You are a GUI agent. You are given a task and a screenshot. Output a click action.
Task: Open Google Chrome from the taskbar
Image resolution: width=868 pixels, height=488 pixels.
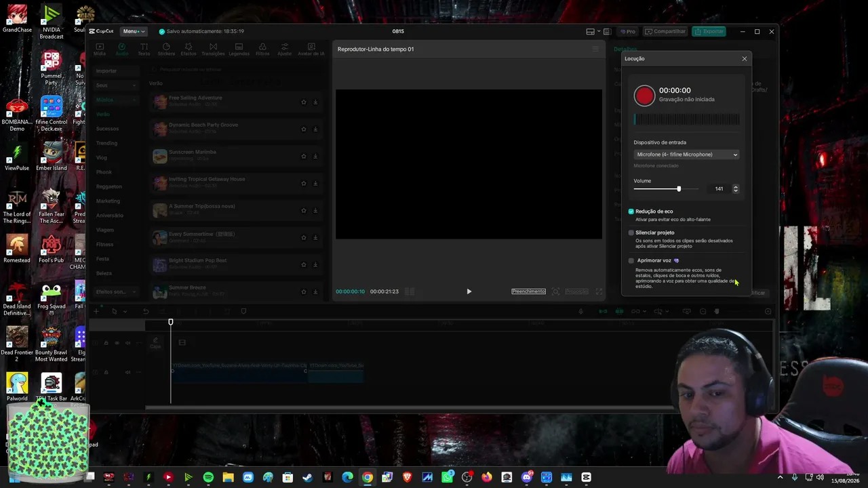click(367, 477)
